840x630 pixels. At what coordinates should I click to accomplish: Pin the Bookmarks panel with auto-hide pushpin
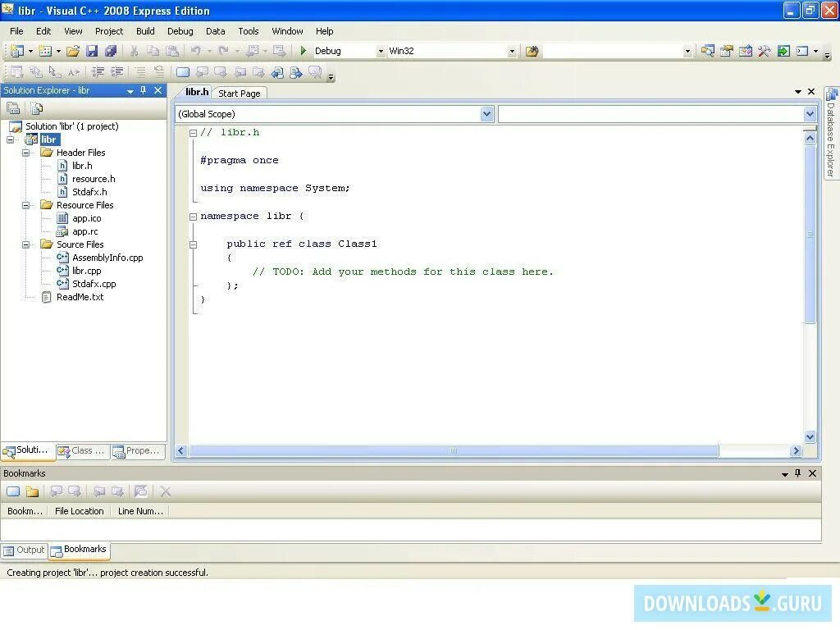pos(797,473)
